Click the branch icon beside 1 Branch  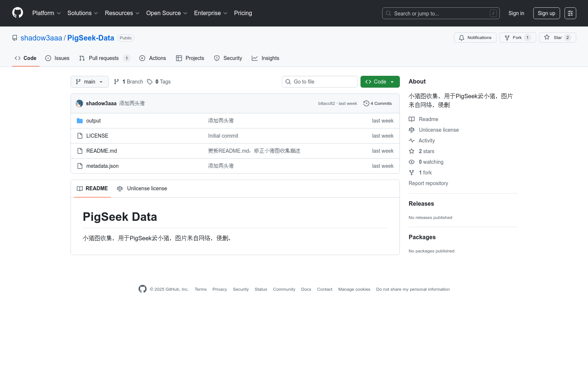116,82
